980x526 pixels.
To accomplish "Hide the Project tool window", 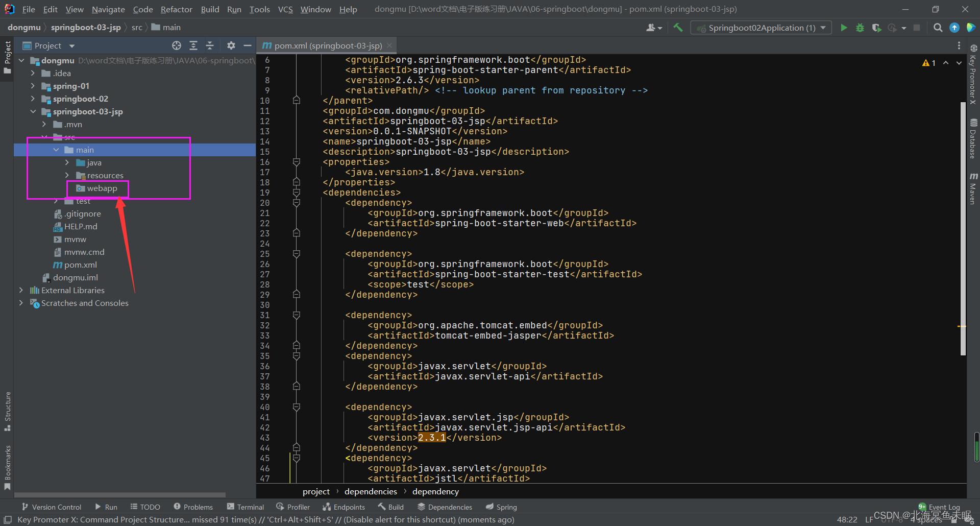I will [248, 45].
